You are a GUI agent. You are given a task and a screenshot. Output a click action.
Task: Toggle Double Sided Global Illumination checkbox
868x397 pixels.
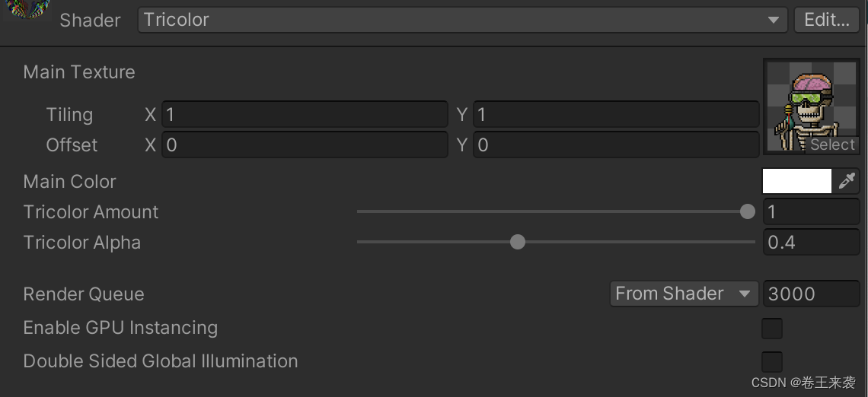772,361
